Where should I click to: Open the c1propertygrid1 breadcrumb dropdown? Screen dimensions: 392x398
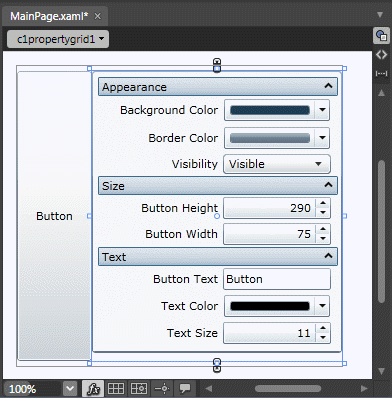point(58,39)
